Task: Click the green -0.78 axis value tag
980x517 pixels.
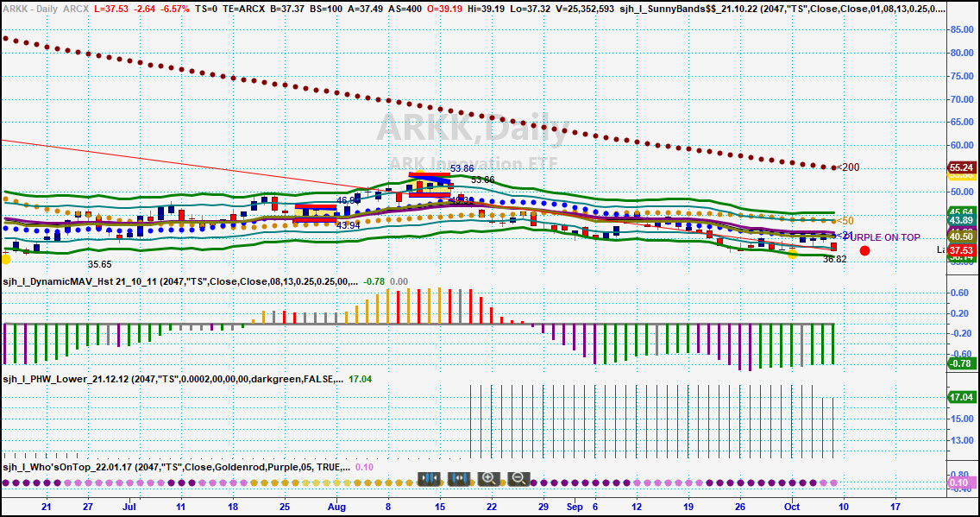Action: click(x=960, y=363)
